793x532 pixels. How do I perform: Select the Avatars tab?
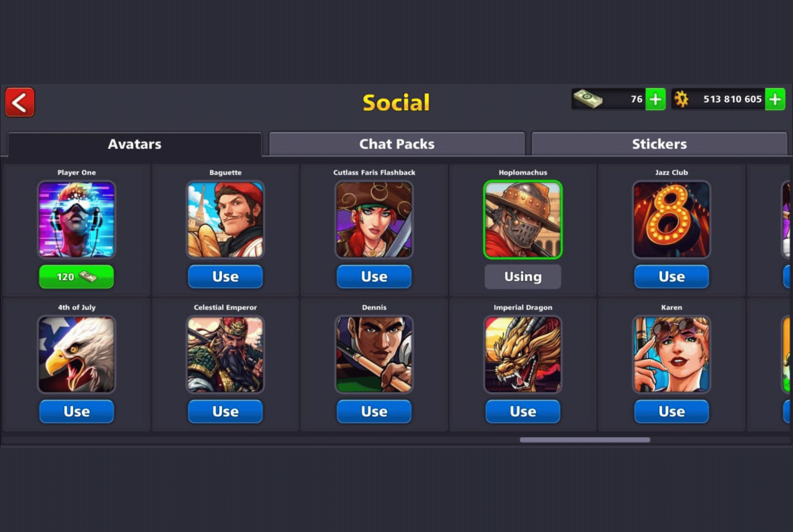pos(135,144)
